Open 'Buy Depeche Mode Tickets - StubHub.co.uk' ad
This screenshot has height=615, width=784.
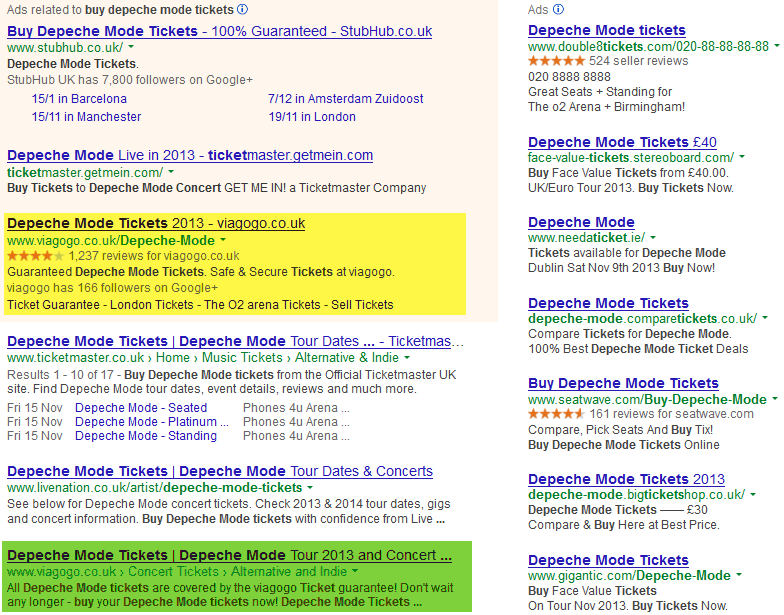click(220, 32)
